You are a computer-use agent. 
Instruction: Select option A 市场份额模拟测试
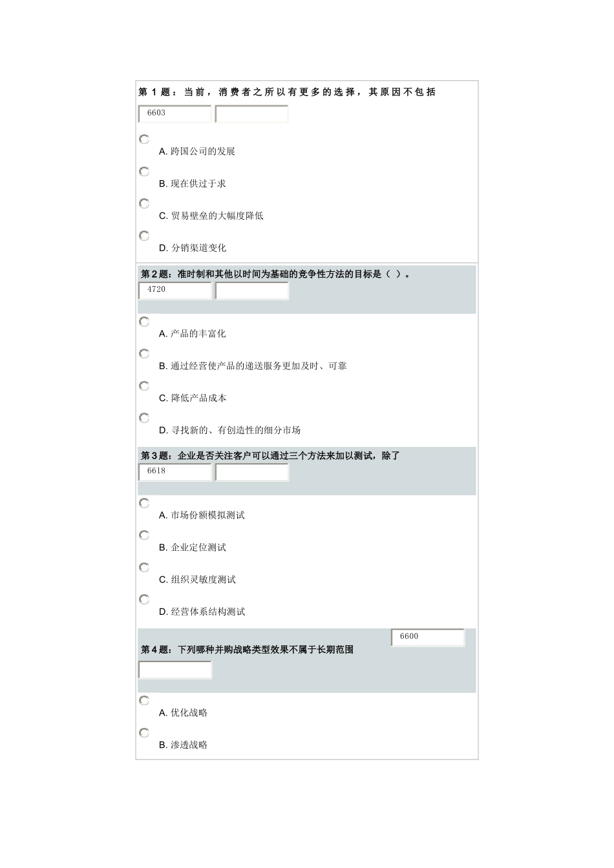point(144,503)
